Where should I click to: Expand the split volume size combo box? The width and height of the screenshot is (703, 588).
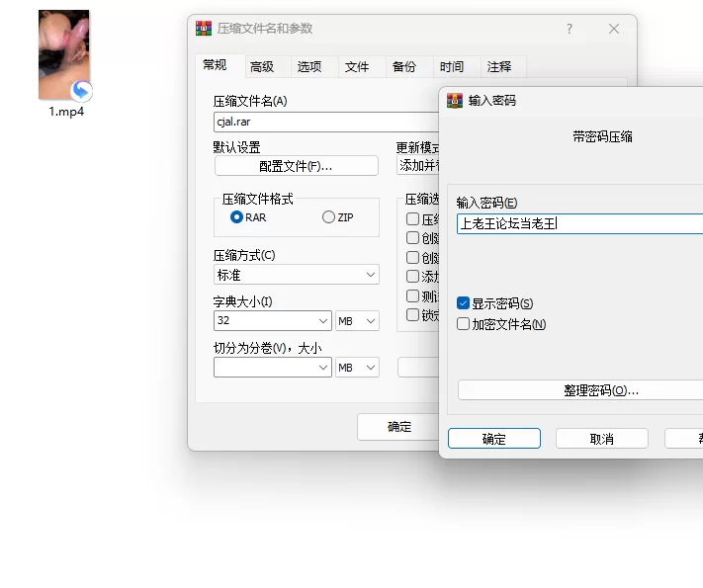pyautogui.click(x=273, y=368)
